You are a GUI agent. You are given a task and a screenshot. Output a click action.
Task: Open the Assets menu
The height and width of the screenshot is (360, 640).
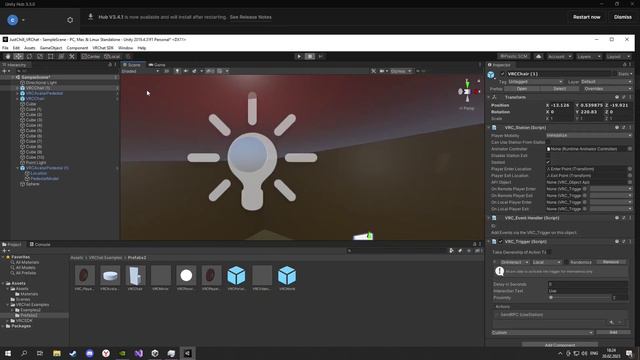tap(30, 48)
